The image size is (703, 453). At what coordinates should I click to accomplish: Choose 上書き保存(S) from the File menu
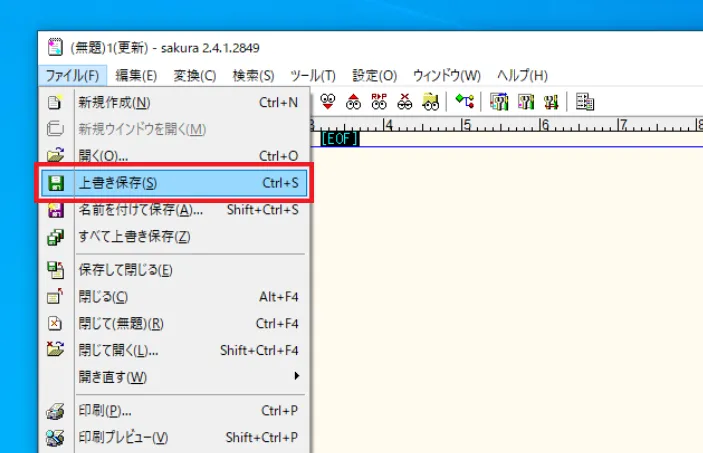pyautogui.click(x=174, y=183)
